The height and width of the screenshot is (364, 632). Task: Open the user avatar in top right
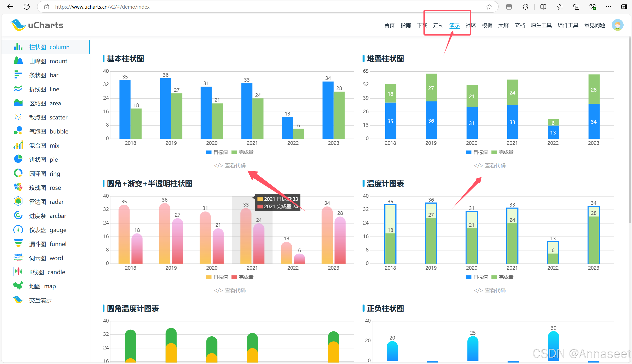coord(618,25)
